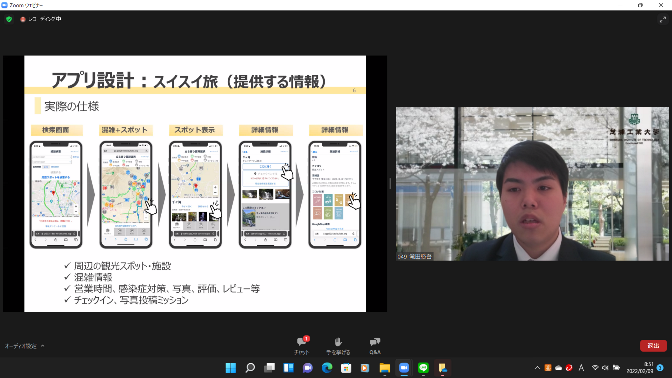Open File Explorer from the taskbar
The image size is (672, 378).
(x=384, y=368)
